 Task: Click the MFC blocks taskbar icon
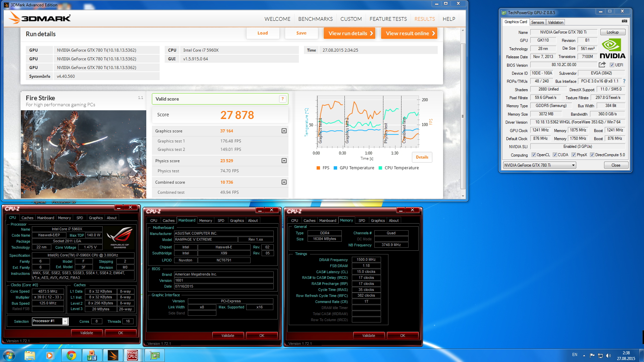pyautogui.click(x=92, y=355)
